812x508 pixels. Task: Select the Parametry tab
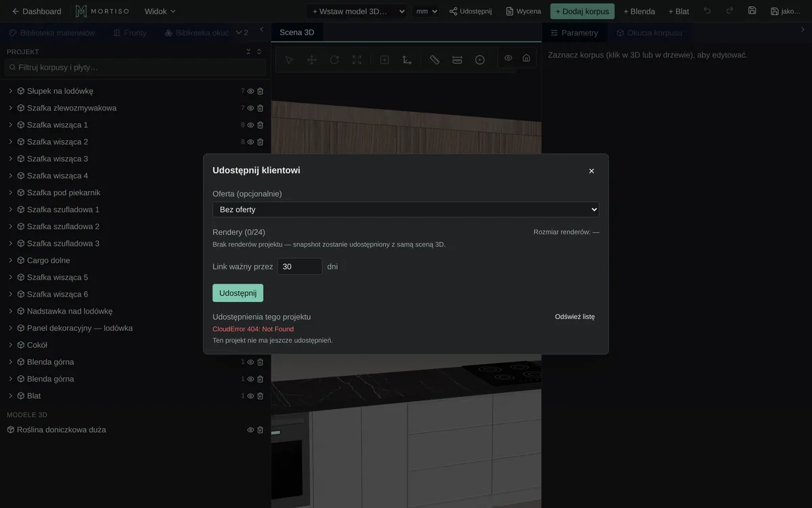574,33
